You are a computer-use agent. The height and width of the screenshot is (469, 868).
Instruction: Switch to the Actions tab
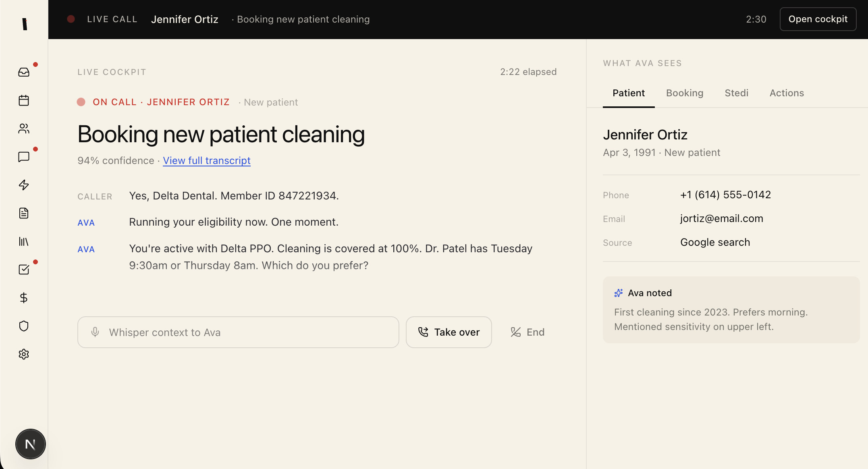(x=787, y=93)
